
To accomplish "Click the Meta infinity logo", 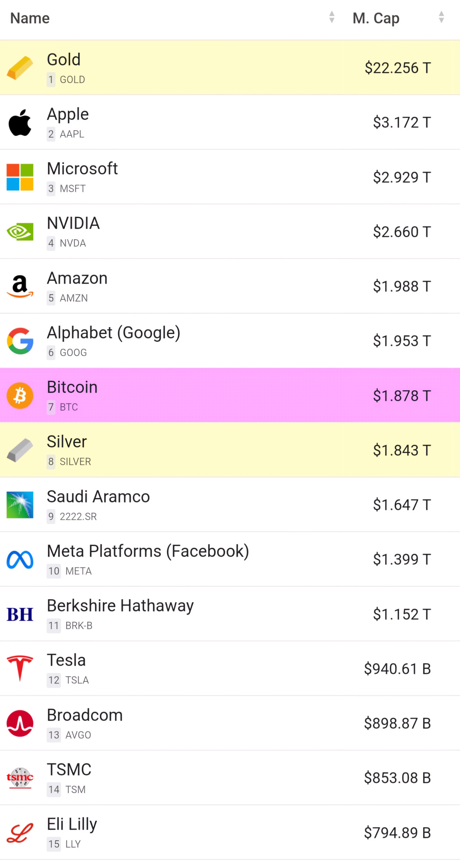I will pos(20,560).
